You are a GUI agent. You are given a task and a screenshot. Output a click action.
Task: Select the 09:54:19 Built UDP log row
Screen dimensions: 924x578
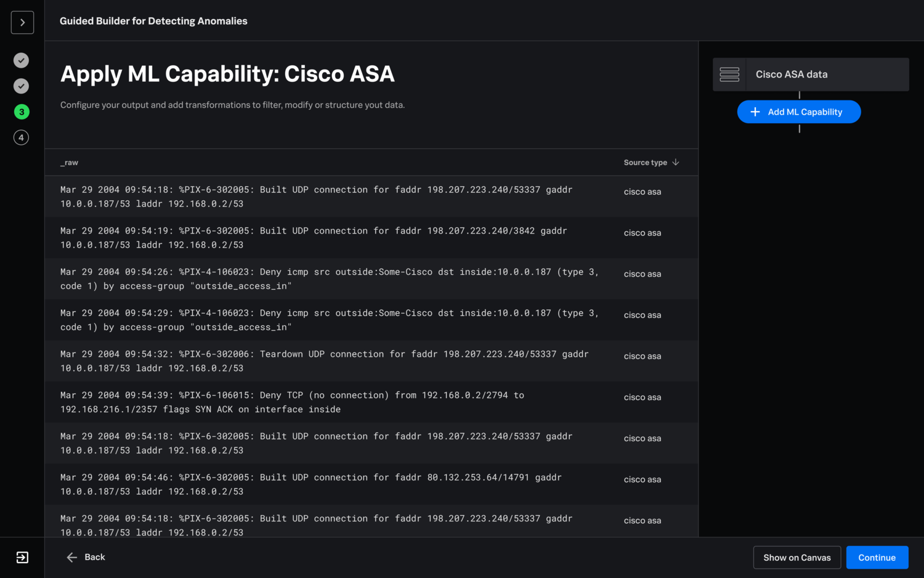click(x=371, y=238)
